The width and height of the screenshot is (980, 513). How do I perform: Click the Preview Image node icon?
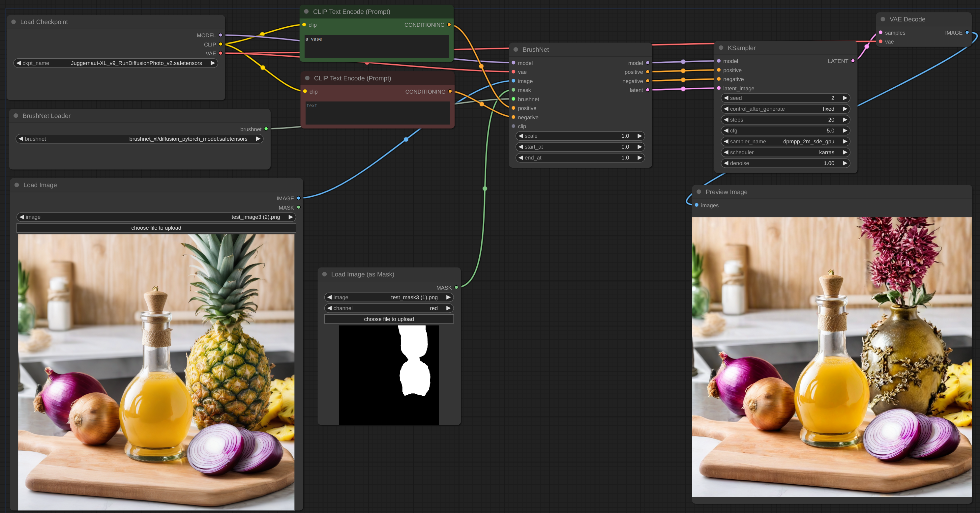pos(699,192)
